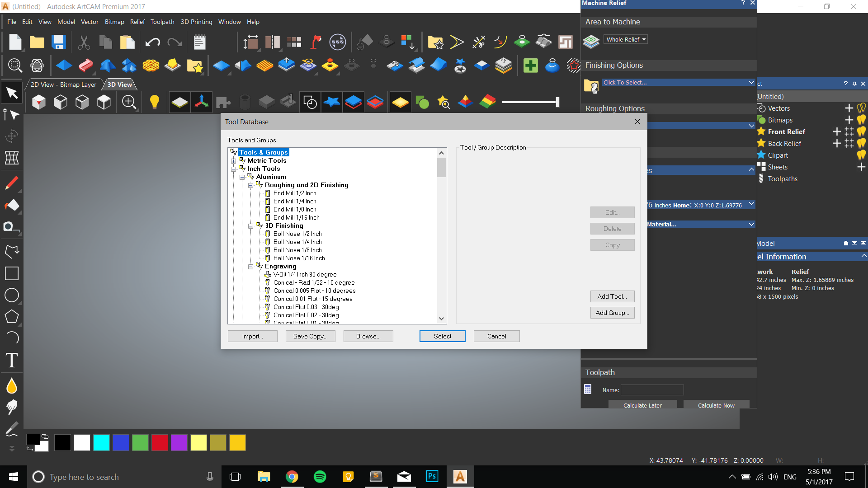This screenshot has height=488, width=868.
Task: Open Spotify from the taskbar
Action: [x=320, y=477]
